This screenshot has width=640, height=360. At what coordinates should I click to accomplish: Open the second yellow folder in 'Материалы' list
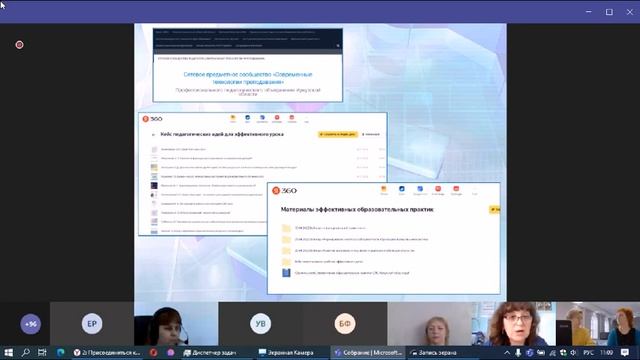click(x=286, y=239)
